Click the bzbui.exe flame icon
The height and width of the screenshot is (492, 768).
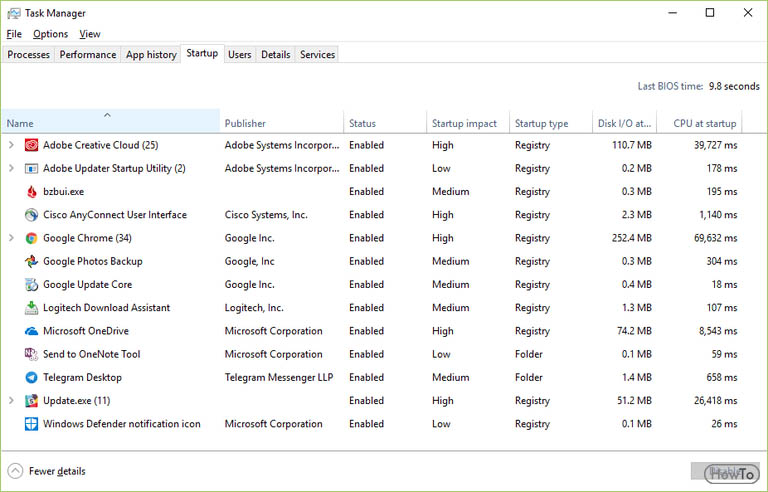[31, 192]
